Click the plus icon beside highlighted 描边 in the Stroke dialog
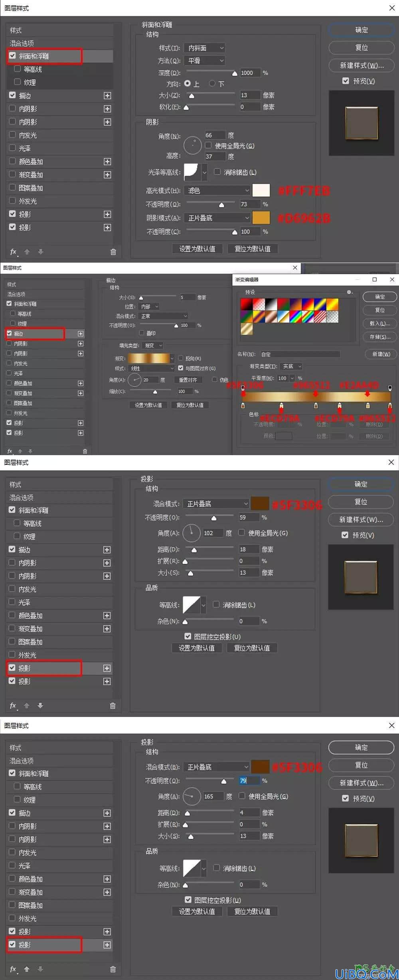The width and height of the screenshot is (399, 980). click(81, 334)
